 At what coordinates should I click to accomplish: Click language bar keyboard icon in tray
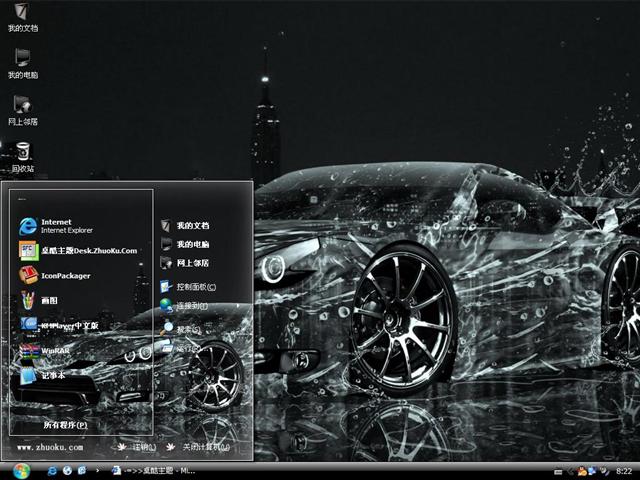click(x=558, y=472)
